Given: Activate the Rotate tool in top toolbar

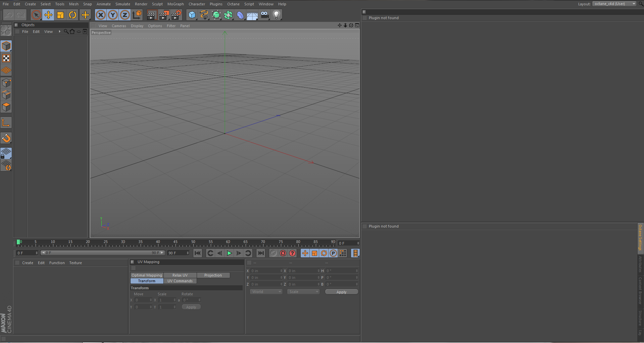Looking at the screenshot, I should (72, 15).
